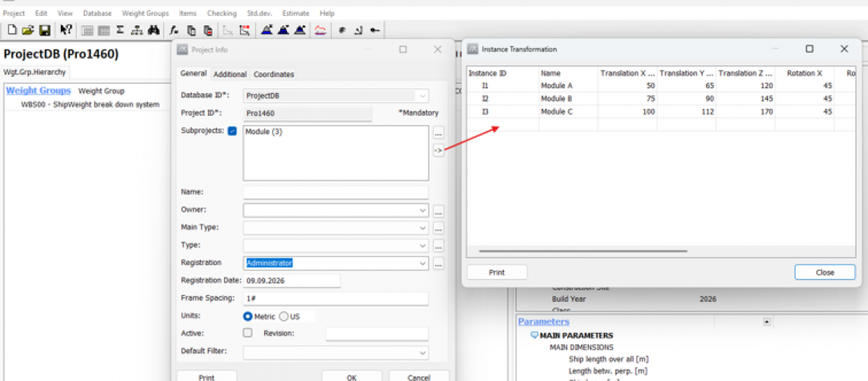Click the I2 instance ID cell
This screenshot has width=868, height=381.
(x=486, y=98)
